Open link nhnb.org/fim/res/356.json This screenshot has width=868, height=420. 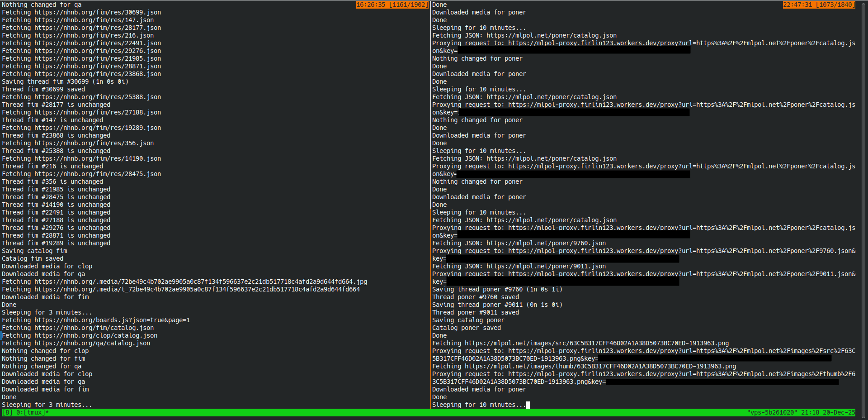pos(94,143)
